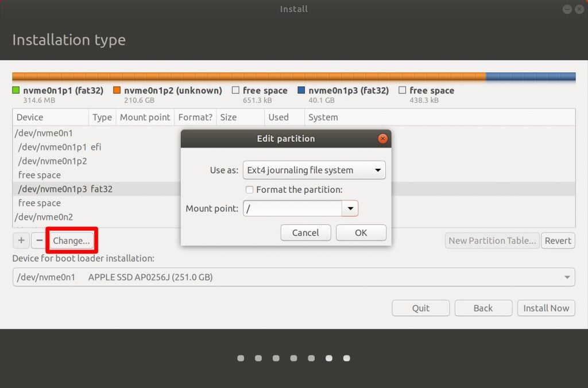The height and width of the screenshot is (388, 588).
Task: Click the "+" add partition icon
Action: click(x=21, y=240)
